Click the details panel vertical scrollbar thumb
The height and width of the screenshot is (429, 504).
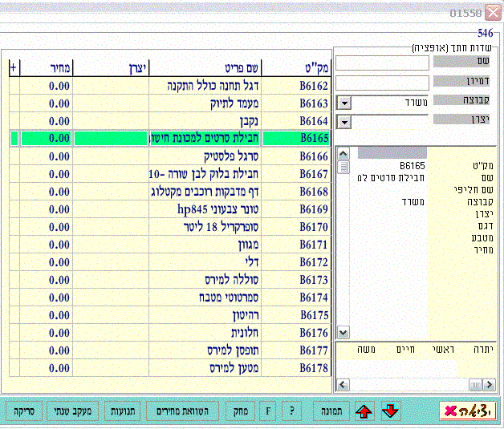[343, 167]
